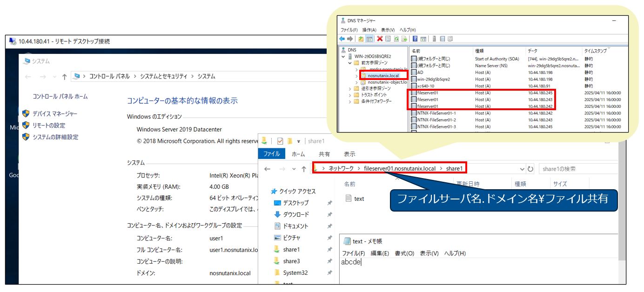
Task: Expand the nosnutanix-object zone chevron
Action: coord(356,82)
